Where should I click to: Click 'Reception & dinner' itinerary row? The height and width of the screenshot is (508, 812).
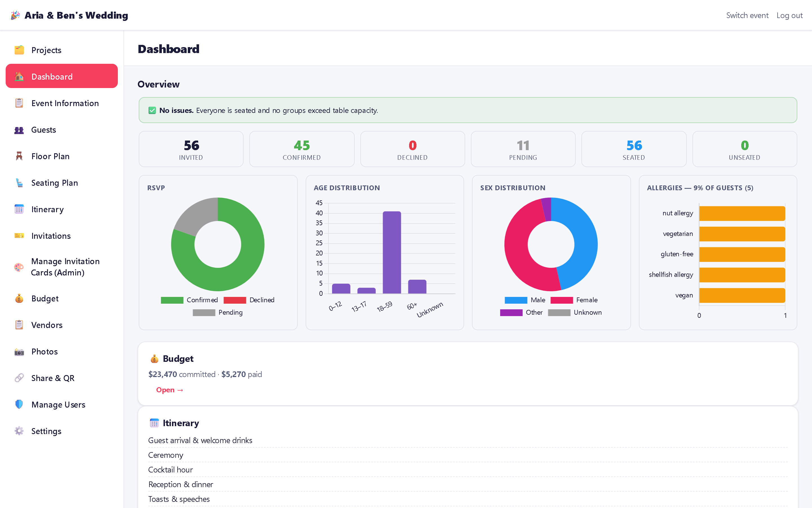tap(468, 485)
